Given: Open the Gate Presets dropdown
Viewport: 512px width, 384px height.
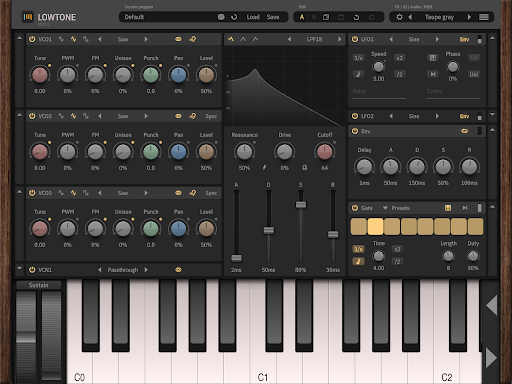Looking at the screenshot, I should click(396, 208).
